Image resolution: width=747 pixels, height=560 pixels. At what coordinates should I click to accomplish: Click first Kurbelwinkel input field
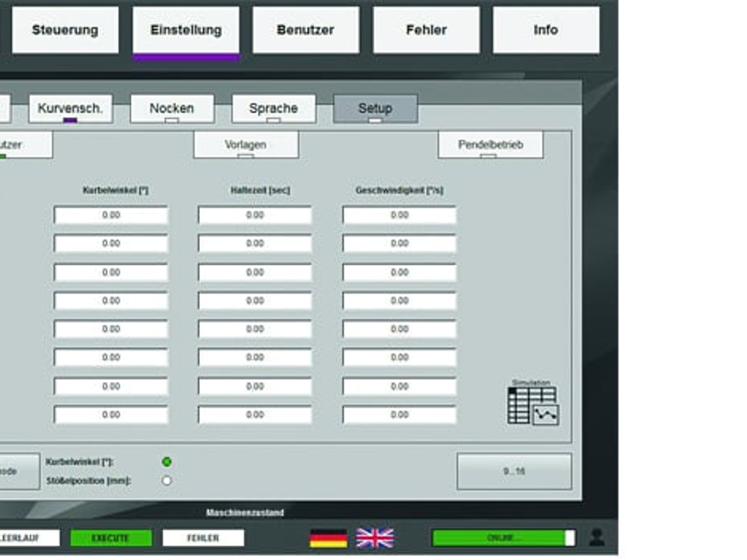tap(111, 215)
